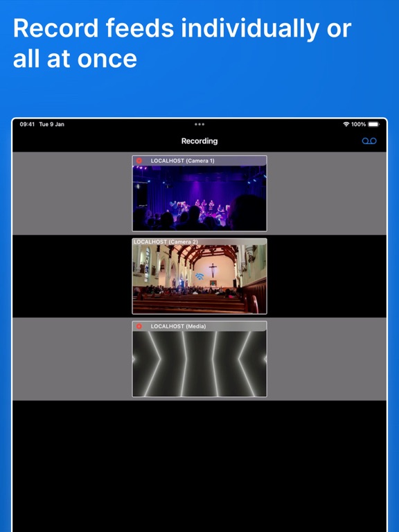Click the Recording title
Screen dimensions: 399x532
click(x=199, y=141)
